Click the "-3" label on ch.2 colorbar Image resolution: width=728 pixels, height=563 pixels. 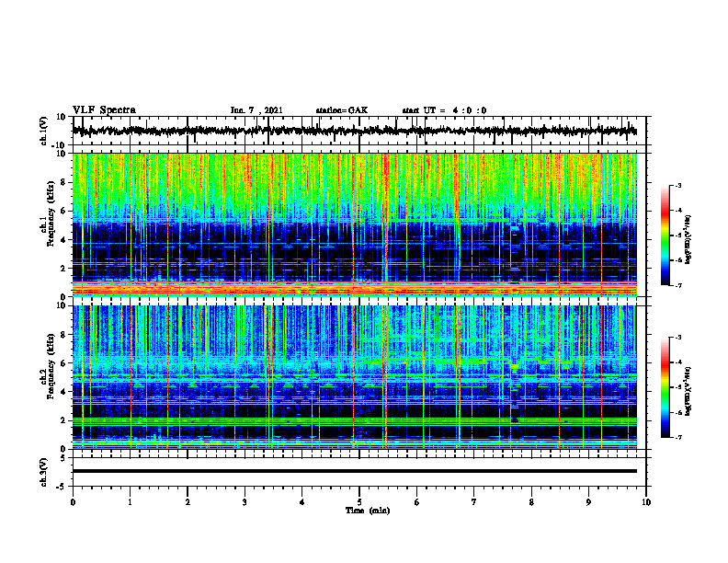pyautogui.click(x=677, y=338)
